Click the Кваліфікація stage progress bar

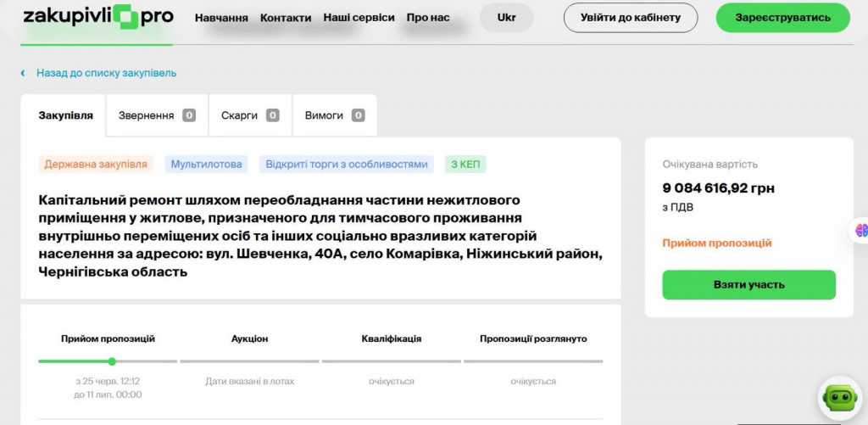point(392,361)
